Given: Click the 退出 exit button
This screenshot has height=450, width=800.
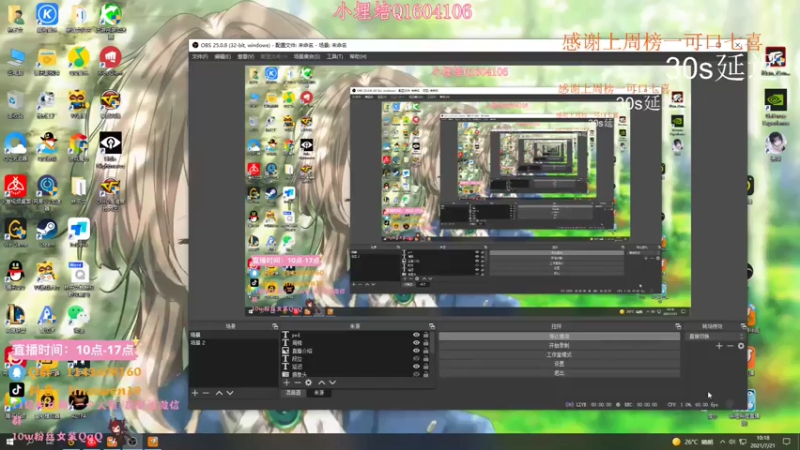Looking at the screenshot, I should point(559,373).
